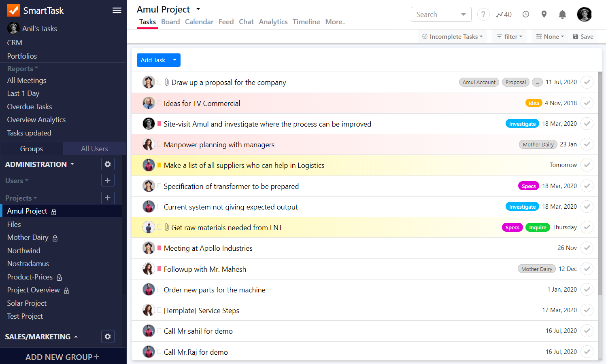
Task: Click the plus icon next to Projects
Action: [x=108, y=198]
